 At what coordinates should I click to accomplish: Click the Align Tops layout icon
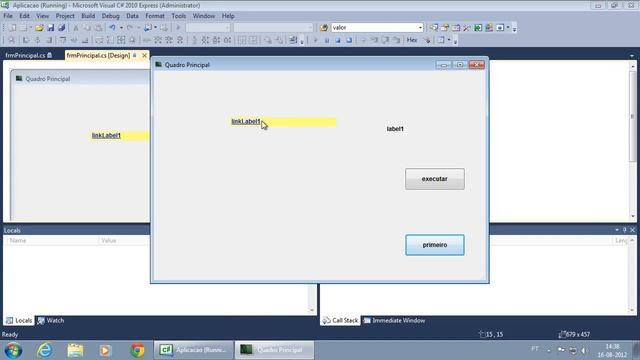62,40
